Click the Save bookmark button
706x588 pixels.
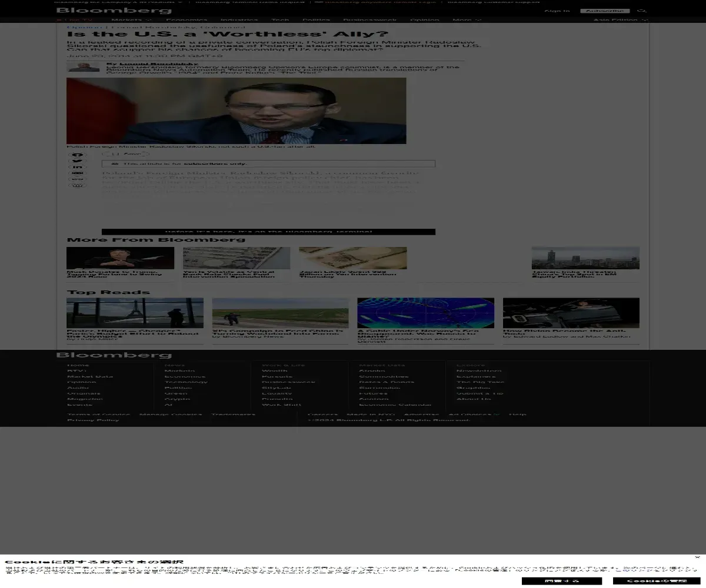tap(125, 154)
